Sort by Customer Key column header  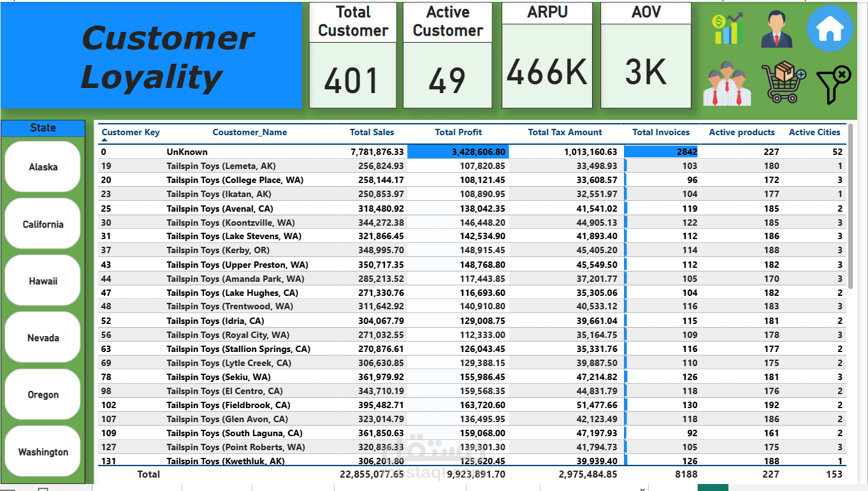point(131,132)
